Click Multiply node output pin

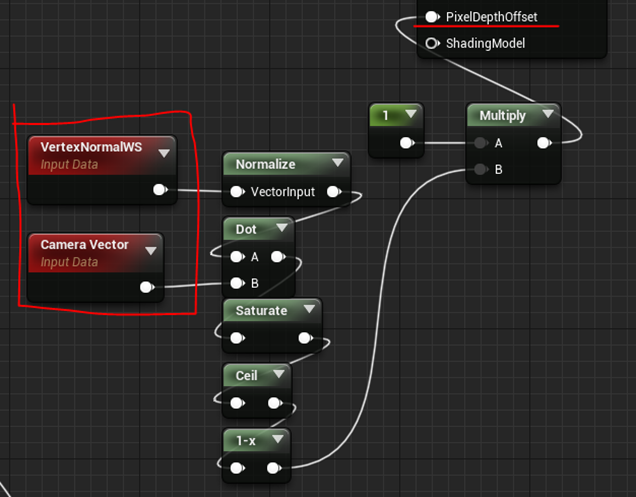click(x=544, y=143)
